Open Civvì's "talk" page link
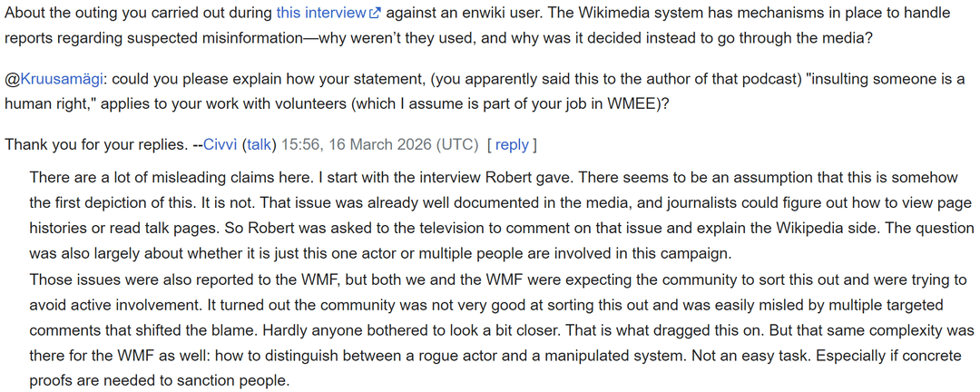The width and height of the screenshot is (980, 392). point(260,144)
